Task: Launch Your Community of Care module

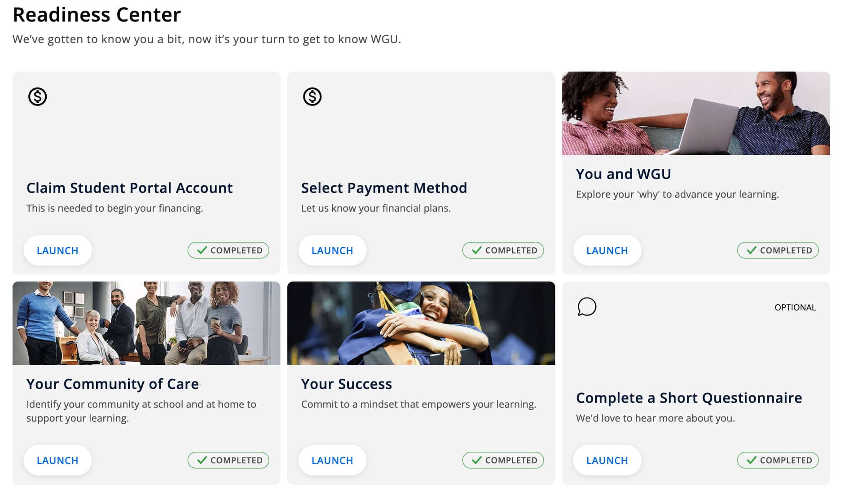Action: [57, 460]
